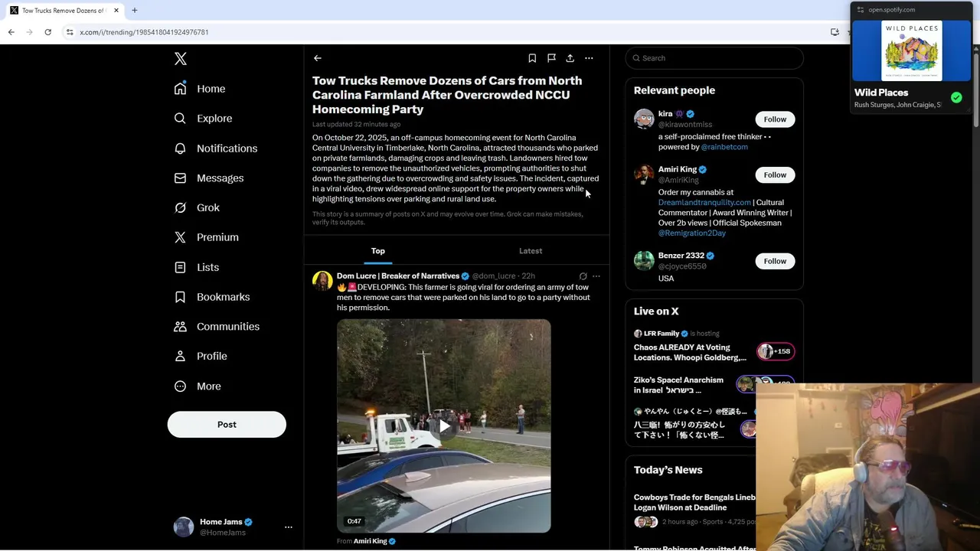Click kira's avatar in Relevant people
Screen dimensions: 980x551
(x=644, y=119)
